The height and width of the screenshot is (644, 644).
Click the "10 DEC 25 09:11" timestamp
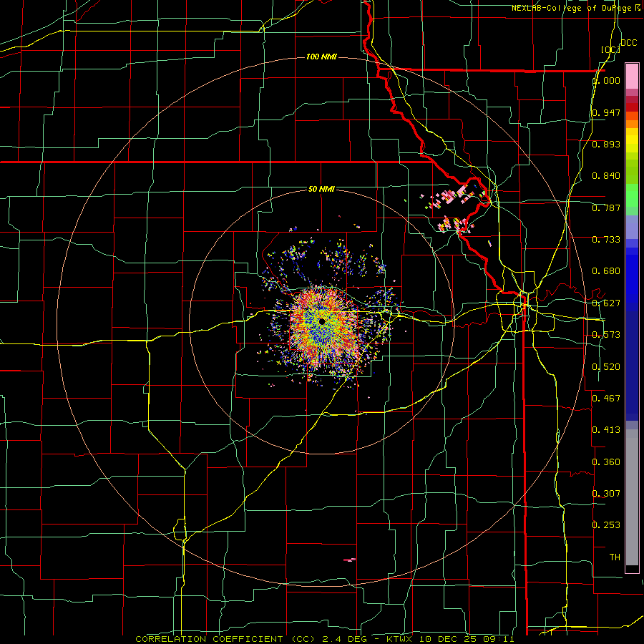(x=467, y=639)
